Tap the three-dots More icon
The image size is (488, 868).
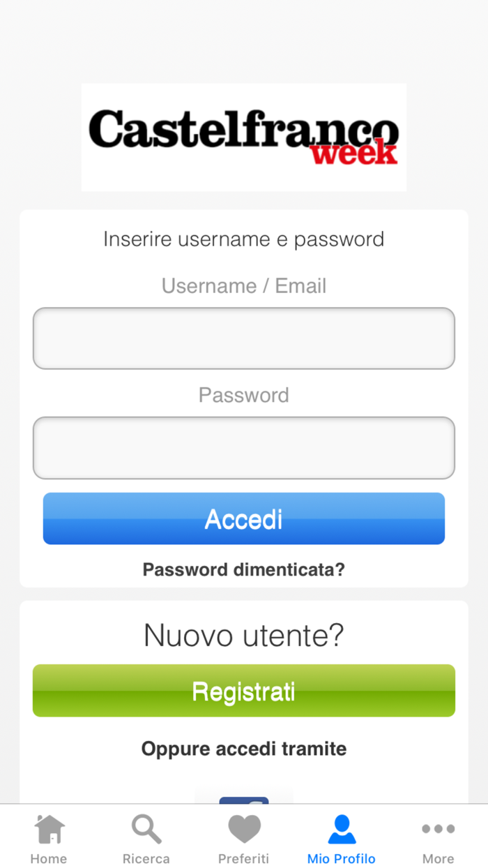point(439,829)
